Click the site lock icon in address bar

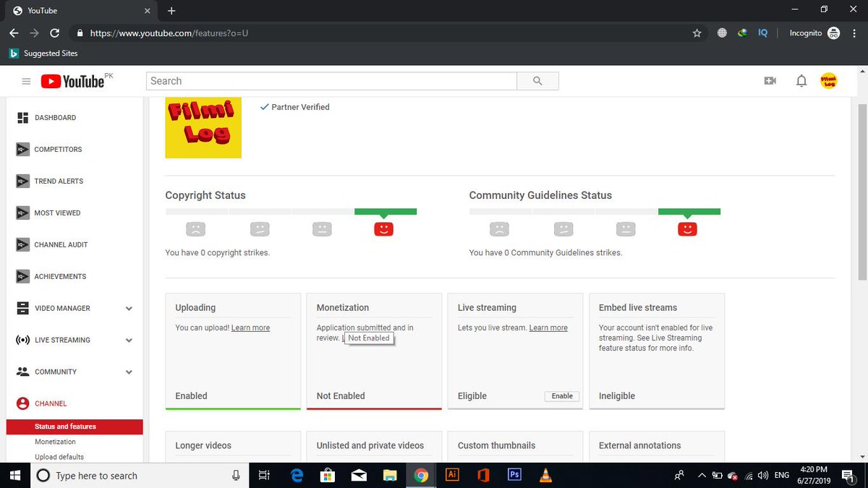(x=80, y=33)
